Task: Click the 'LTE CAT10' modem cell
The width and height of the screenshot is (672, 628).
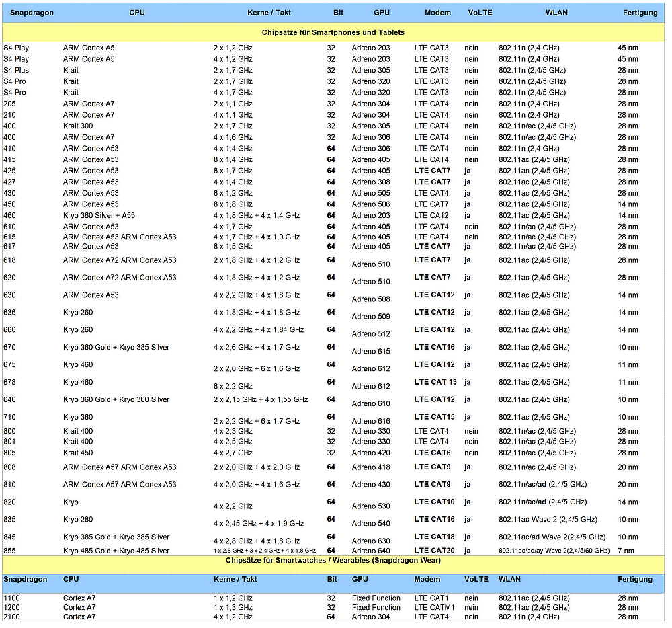Action: click(435, 502)
